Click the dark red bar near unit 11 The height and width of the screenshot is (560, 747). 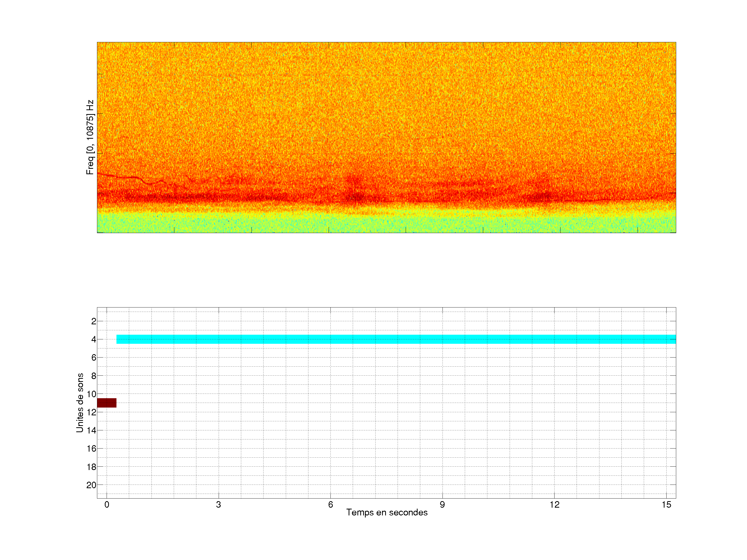coord(107,403)
